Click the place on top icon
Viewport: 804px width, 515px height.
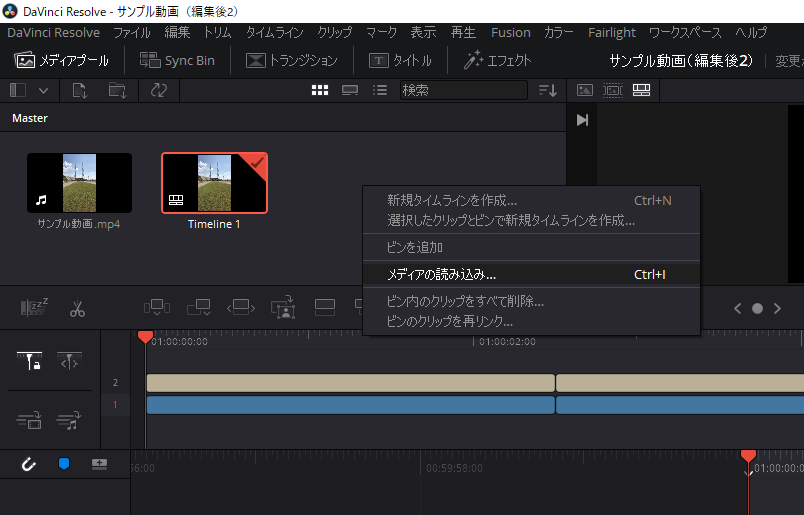tap(325, 307)
